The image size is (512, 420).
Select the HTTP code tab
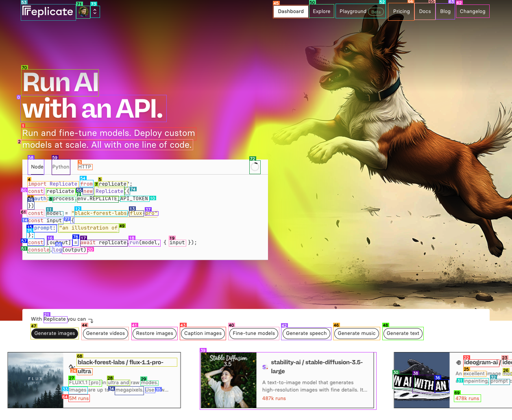85,167
